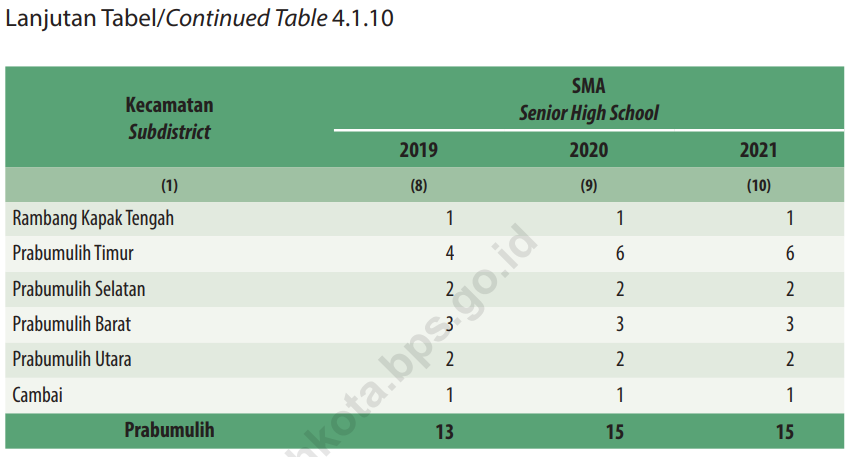This screenshot has height=457, width=852.
Task: Click the column number (9) label
Action: 589,185
